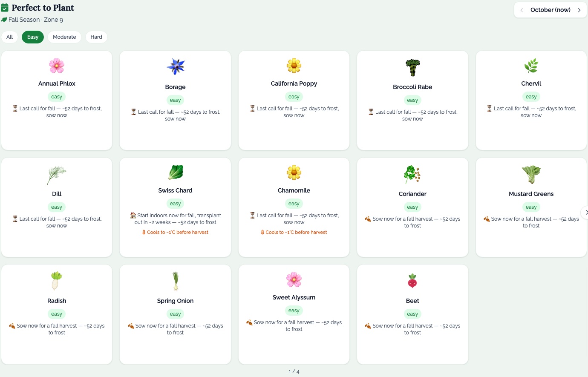Viewport: 588px width, 377px height.
Task: Open the Mustard Greens card title
Action: click(531, 194)
